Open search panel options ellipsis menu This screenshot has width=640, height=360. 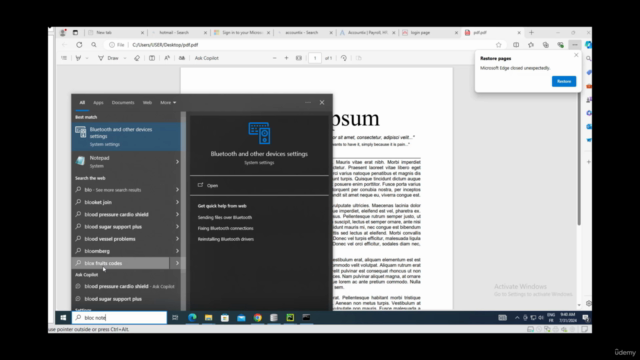(x=308, y=102)
